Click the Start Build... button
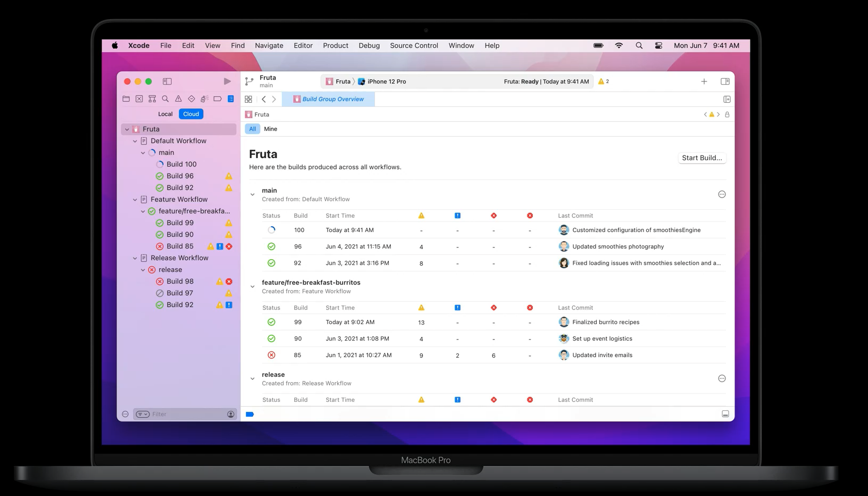This screenshot has width=868, height=496. 702,158
